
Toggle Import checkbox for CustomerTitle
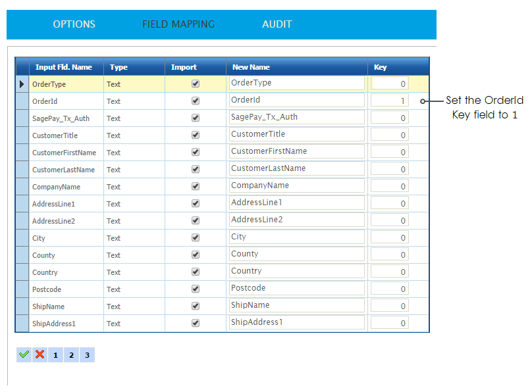195,135
